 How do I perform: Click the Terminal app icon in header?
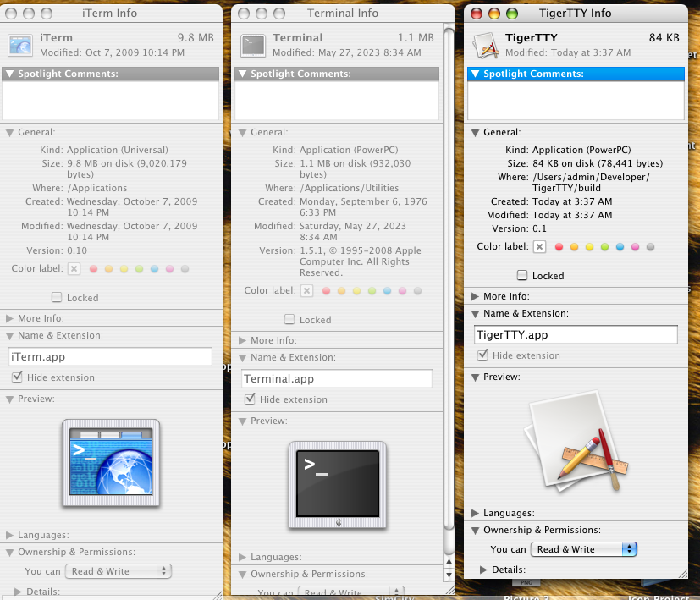tap(253, 45)
